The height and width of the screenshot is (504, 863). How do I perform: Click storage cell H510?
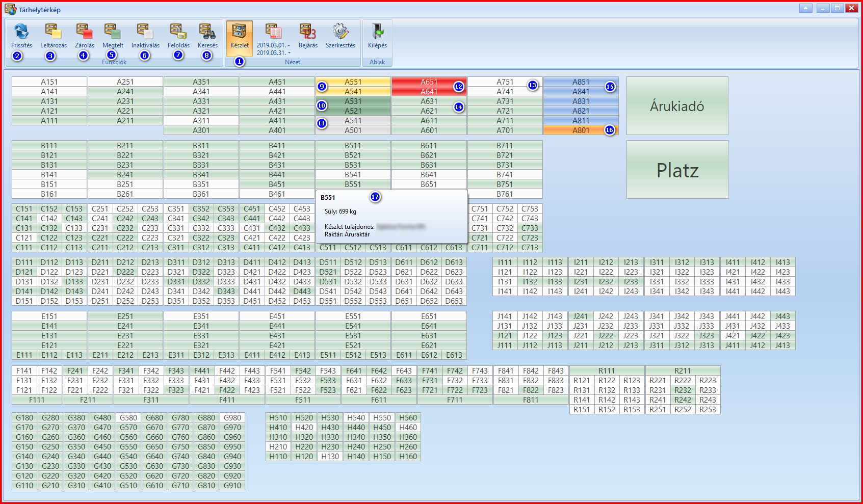(x=278, y=418)
